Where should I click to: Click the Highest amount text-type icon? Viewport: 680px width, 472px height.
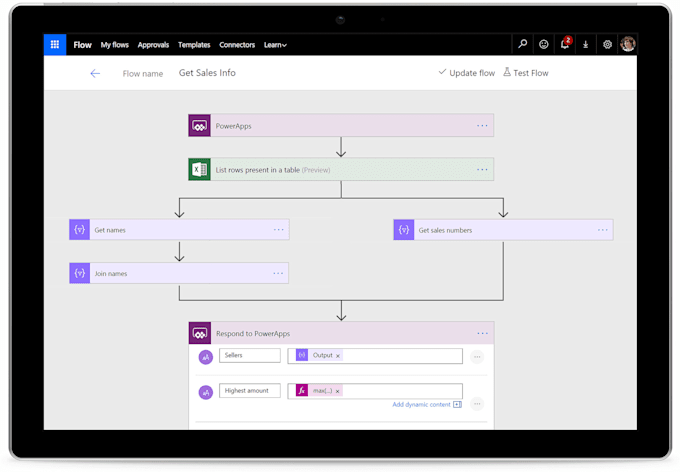click(206, 393)
